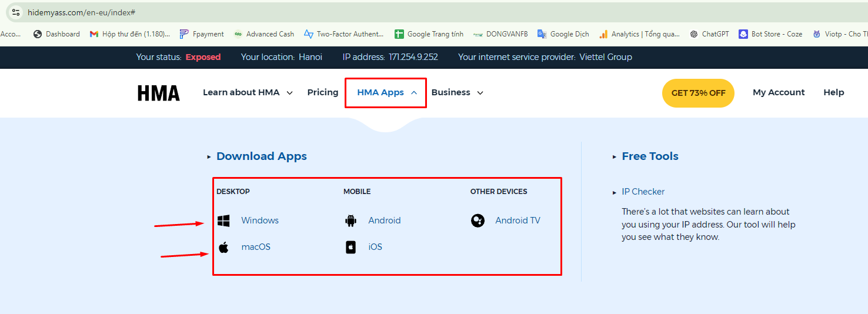
Task: Click the browser address bar URL
Action: [x=82, y=12]
